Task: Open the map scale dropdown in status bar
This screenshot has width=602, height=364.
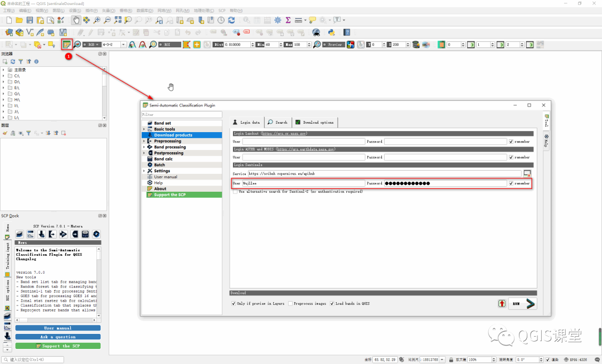Action: 442,360
